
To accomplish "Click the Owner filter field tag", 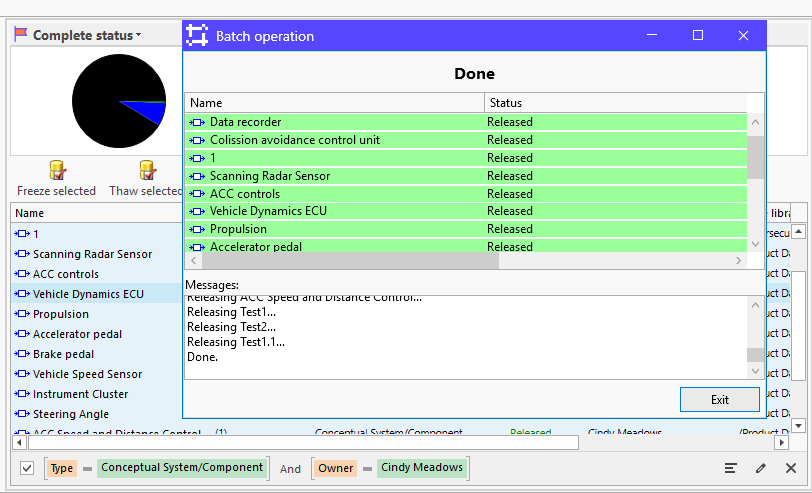I will tap(335, 468).
